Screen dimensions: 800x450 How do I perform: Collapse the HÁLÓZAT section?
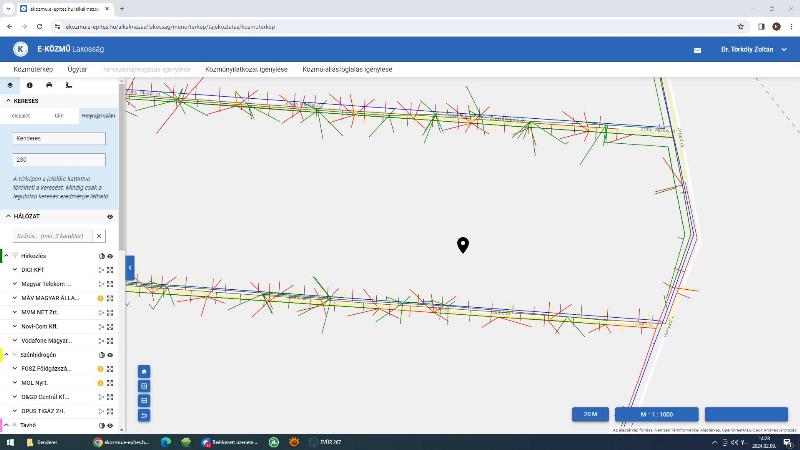tap(8, 216)
